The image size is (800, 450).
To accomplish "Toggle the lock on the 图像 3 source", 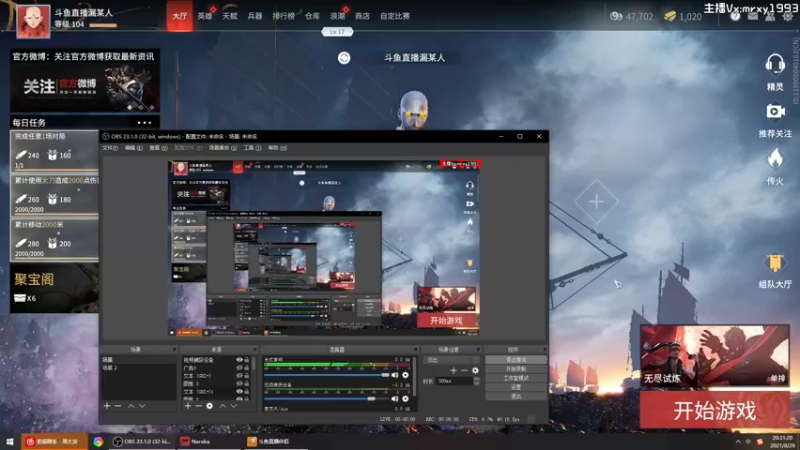I will pos(247,383).
